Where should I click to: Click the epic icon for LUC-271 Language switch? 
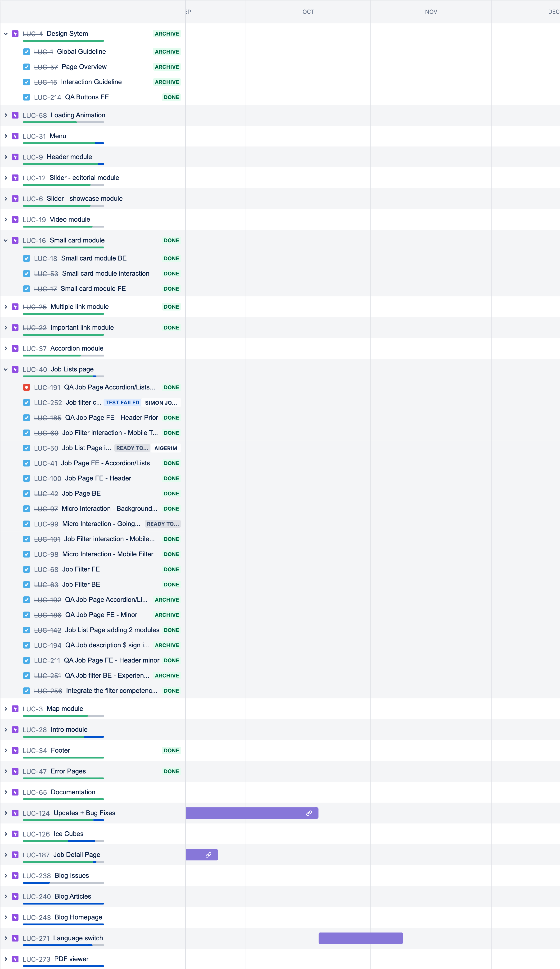coord(15,938)
